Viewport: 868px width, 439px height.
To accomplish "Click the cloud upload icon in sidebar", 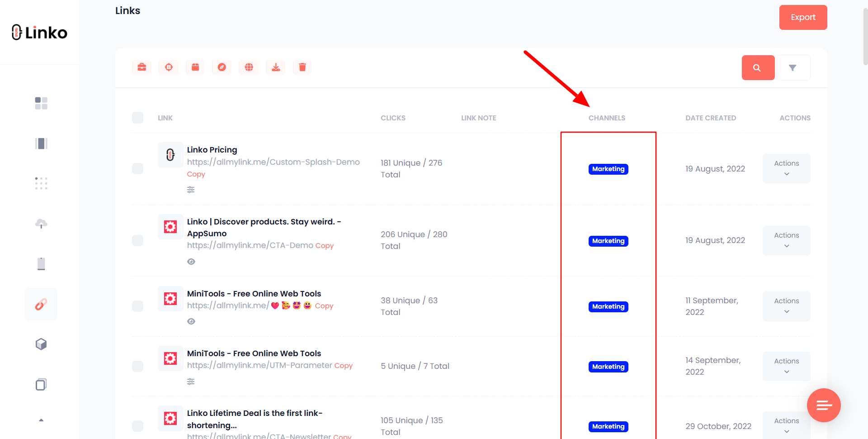I will [41, 224].
